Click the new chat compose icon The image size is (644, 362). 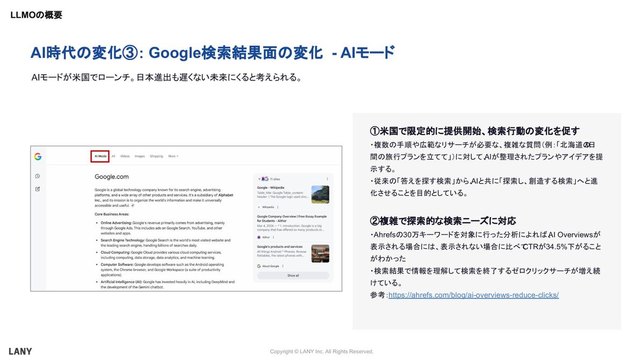pyautogui.click(x=38, y=189)
